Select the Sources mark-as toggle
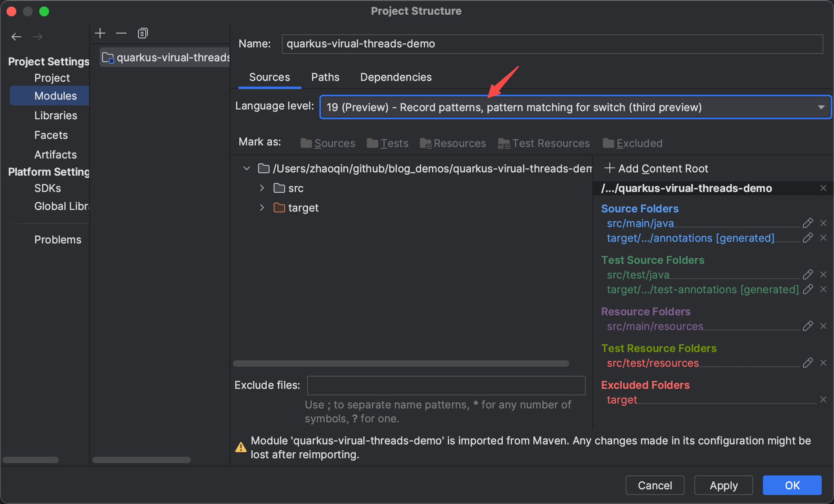The height and width of the screenshot is (504, 834). click(327, 143)
